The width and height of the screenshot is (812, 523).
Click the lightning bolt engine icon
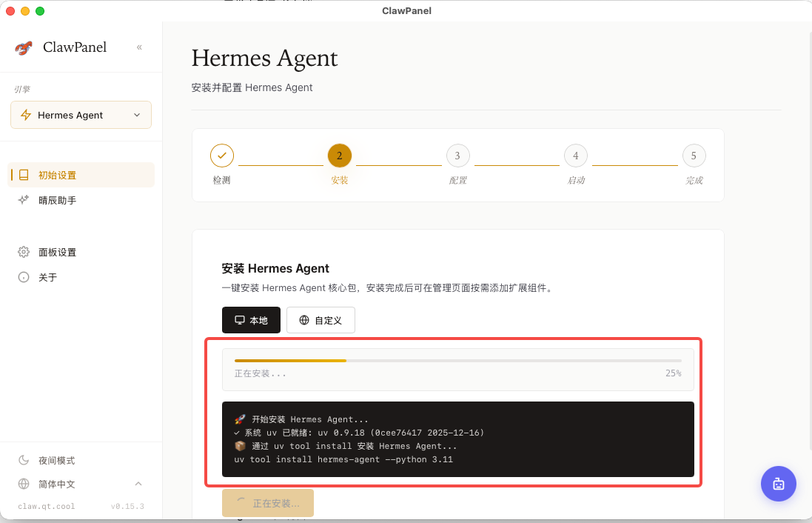coord(26,115)
